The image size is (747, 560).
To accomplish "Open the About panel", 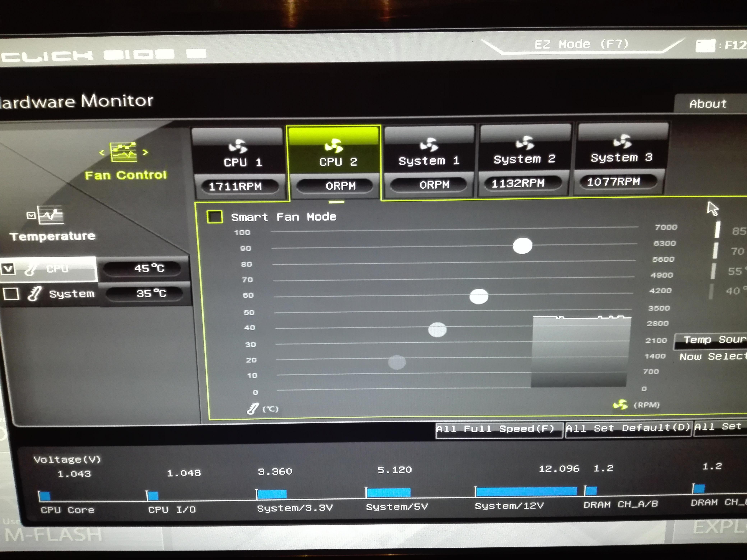I will (707, 104).
